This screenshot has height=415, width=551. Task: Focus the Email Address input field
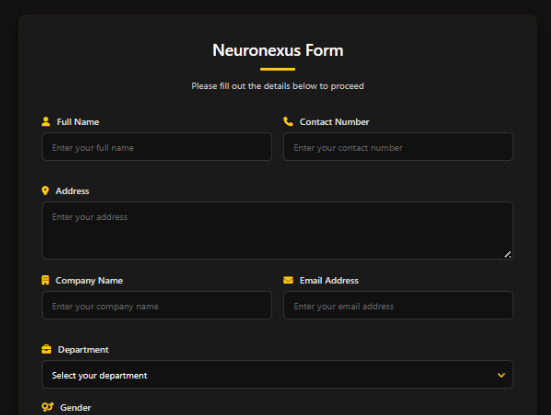coord(398,305)
